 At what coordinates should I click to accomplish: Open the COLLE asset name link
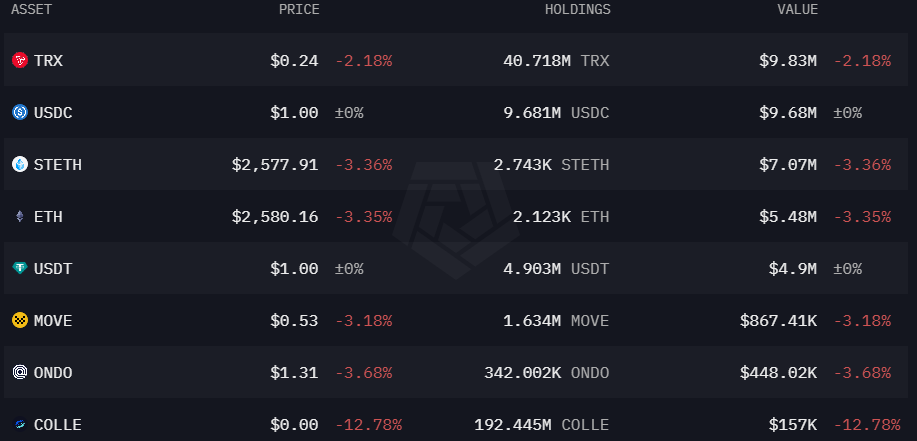click(x=57, y=425)
